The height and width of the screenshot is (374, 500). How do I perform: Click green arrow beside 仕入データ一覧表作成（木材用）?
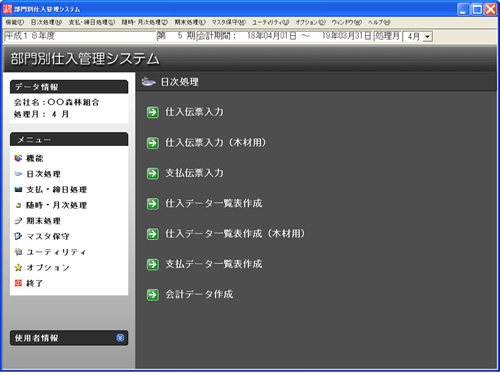tap(153, 234)
